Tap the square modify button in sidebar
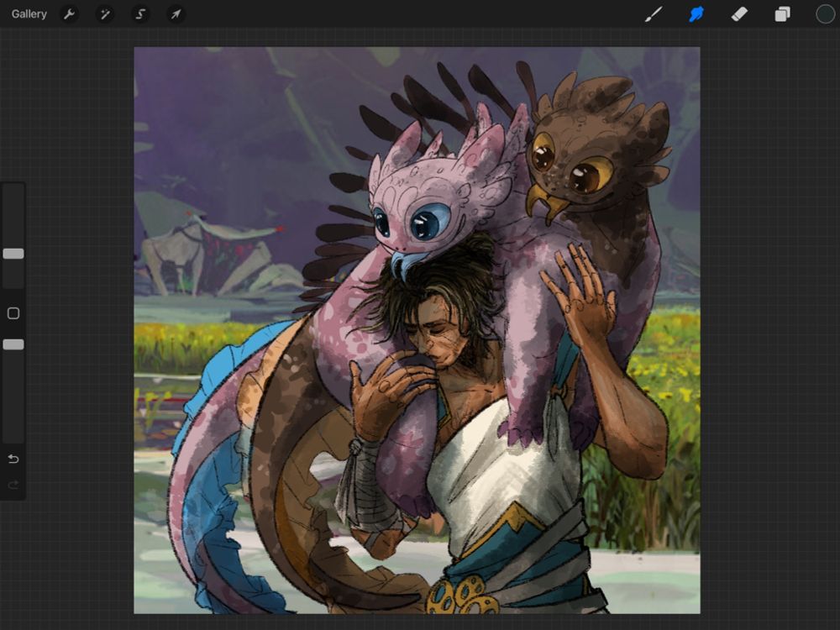 [13, 313]
